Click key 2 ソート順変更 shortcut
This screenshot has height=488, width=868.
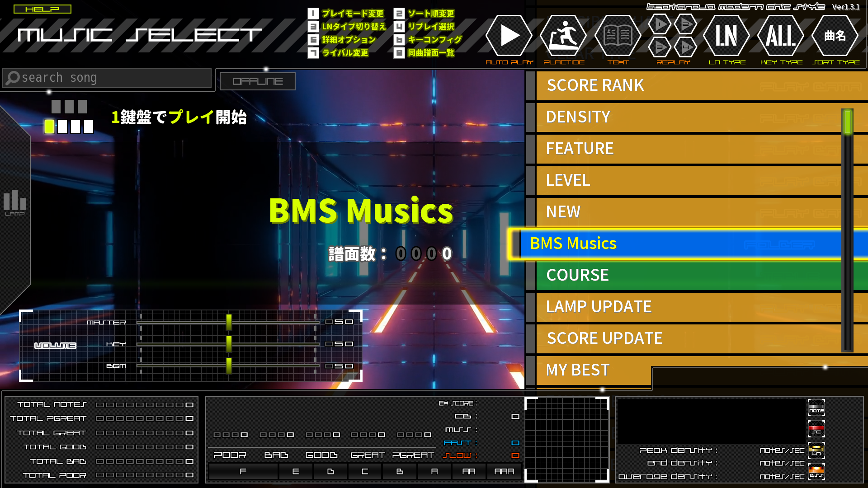424,14
